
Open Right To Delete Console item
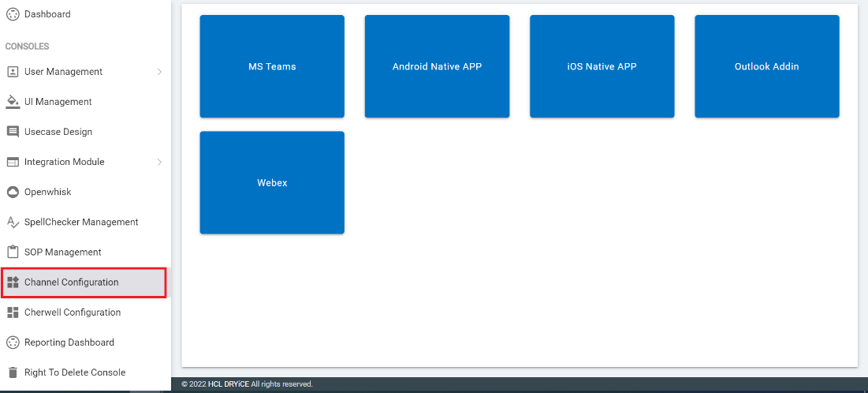[x=85, y=372]
